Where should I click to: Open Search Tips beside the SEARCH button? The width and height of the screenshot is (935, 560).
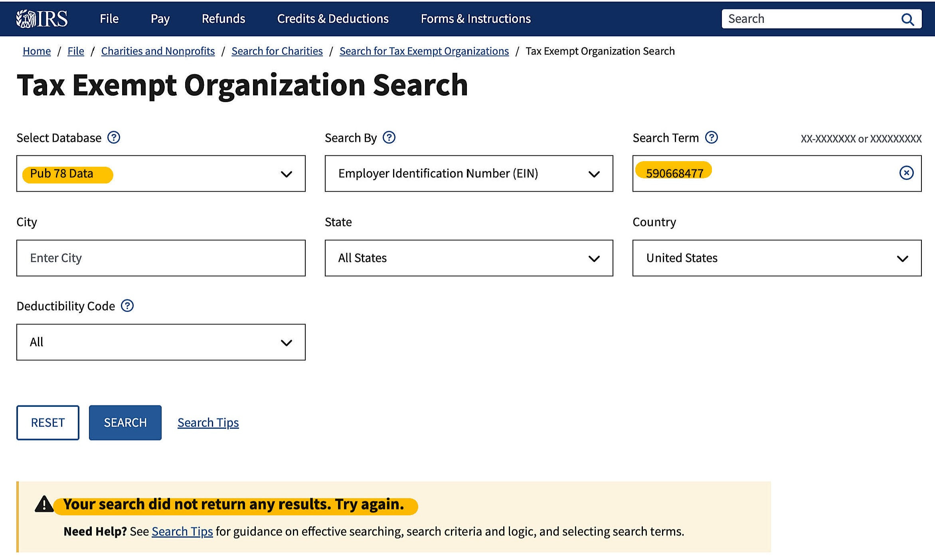point(208,423)
